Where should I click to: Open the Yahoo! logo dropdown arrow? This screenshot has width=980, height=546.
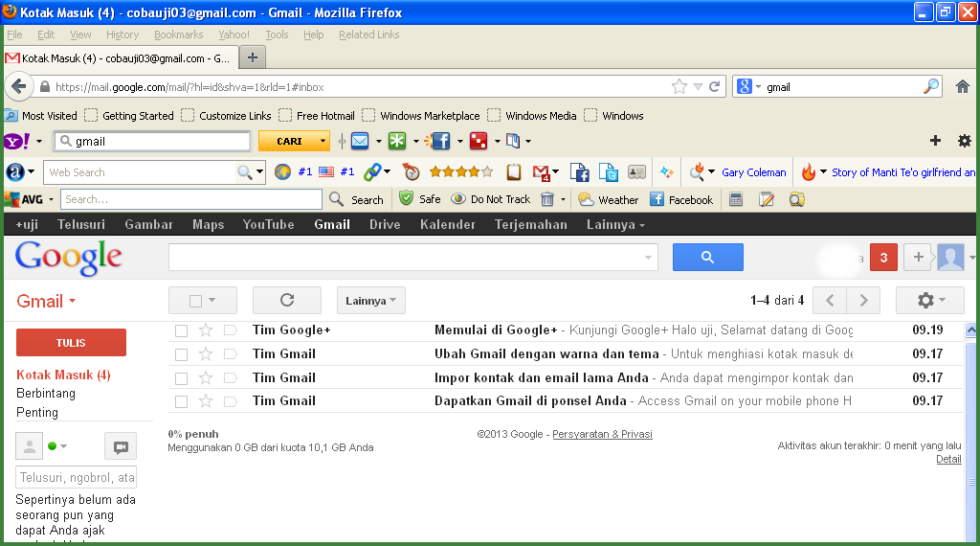38,142
